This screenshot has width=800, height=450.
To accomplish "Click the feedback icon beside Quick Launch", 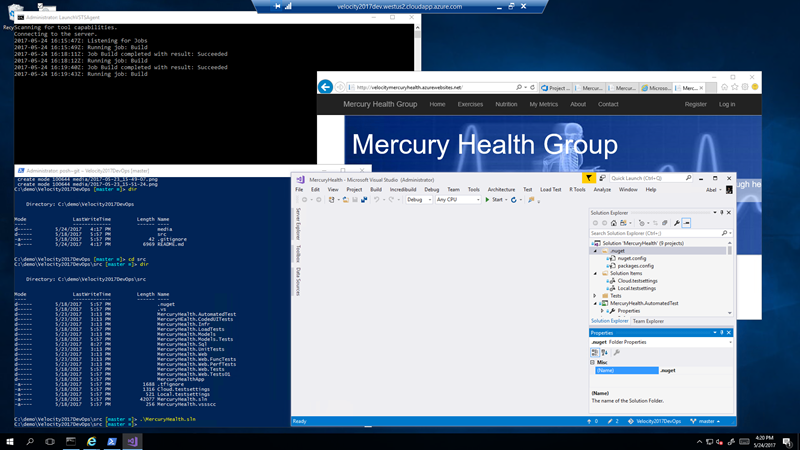I will 603,178.
